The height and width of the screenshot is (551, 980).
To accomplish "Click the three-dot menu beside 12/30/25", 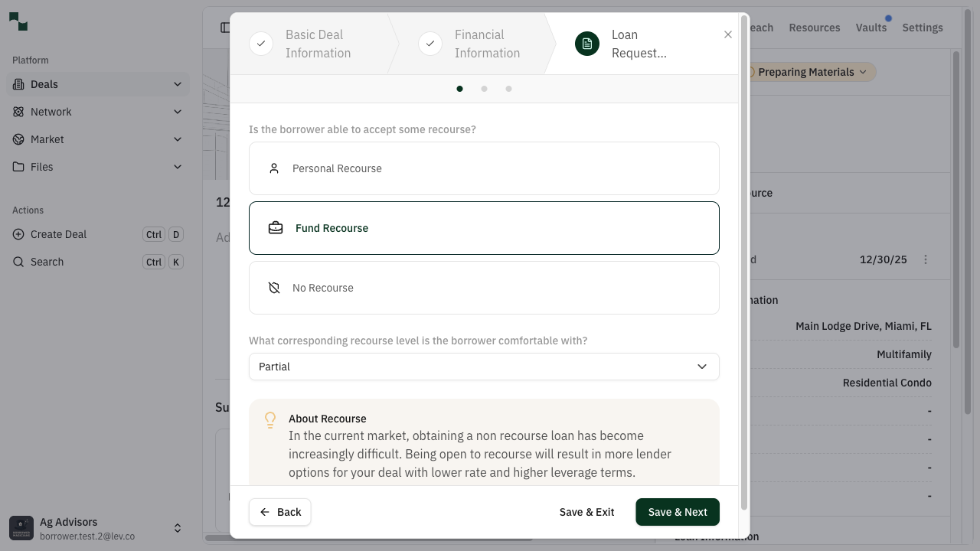I will [925, 259].
